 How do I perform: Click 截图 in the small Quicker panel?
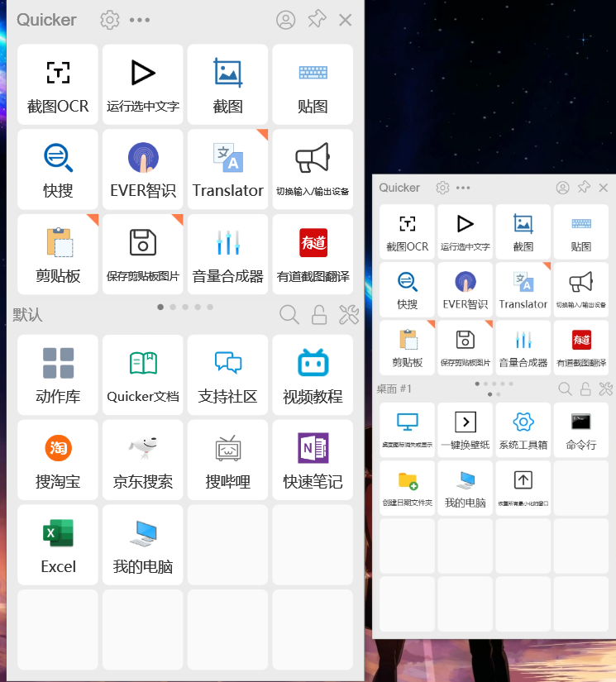point(523,231)
